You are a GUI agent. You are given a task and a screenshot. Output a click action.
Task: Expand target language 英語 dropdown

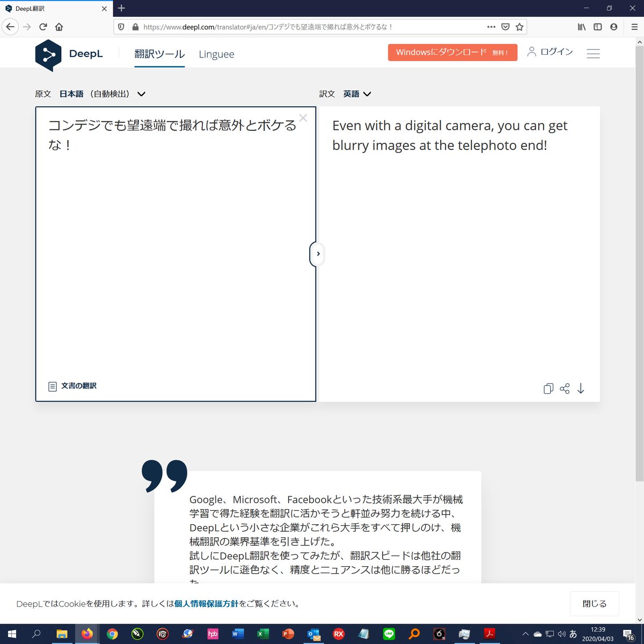357,94
